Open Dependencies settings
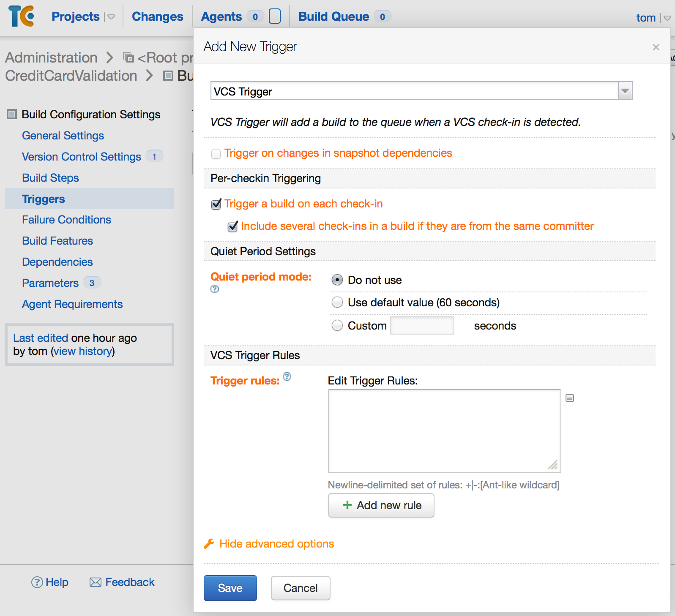Image resolution: width=675 pixels, height=616 pixels. coord(57,262)
